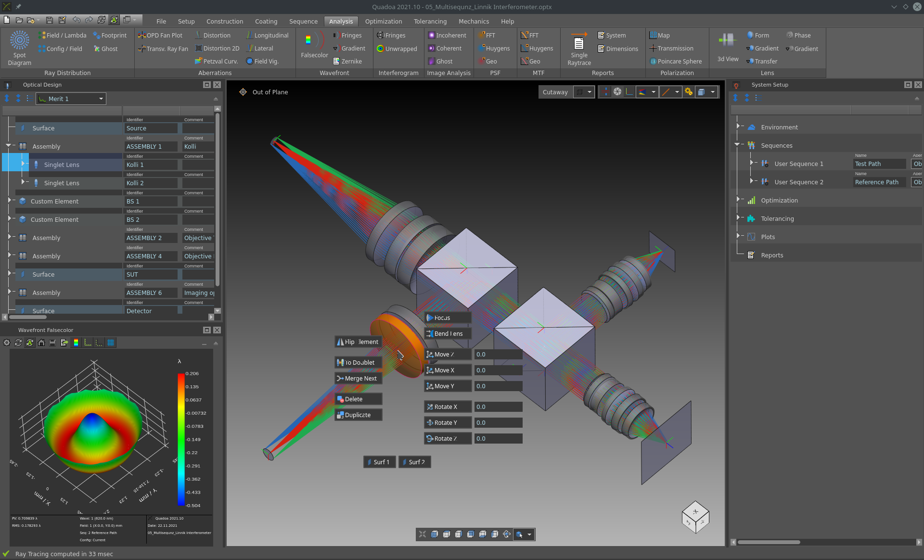Click Merge Next in lens popup

[359, 379]
